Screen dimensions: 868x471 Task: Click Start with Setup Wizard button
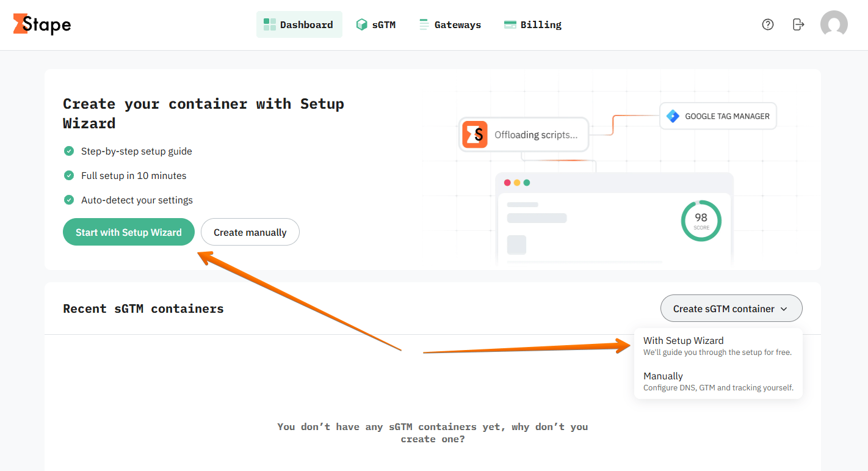(129, 232)
